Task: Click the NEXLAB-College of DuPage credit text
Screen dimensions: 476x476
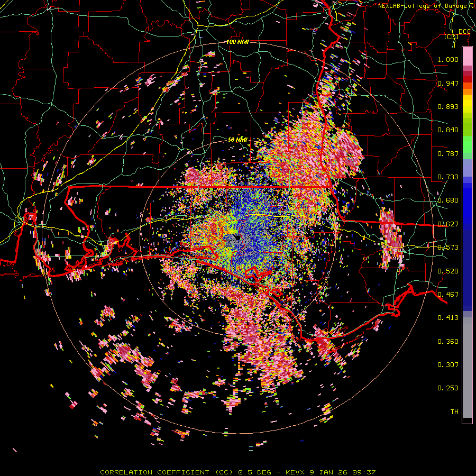Action: tap(425, 6)
